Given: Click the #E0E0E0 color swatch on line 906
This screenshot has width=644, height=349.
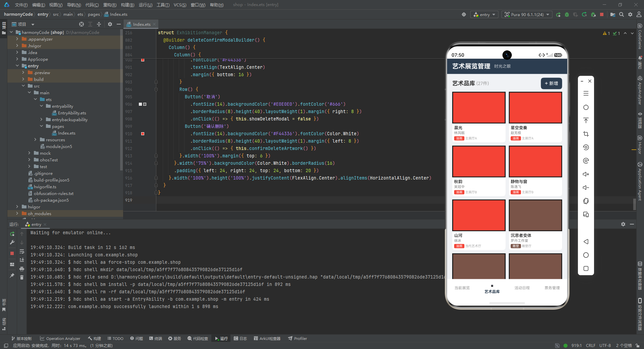Looking at the screenshot, I should coord(141,104).
